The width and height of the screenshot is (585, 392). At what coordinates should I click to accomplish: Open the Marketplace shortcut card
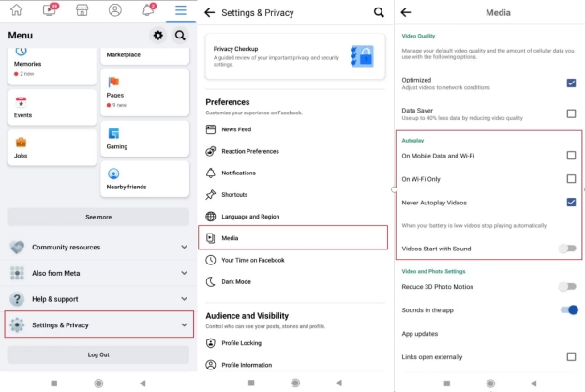[144, 56]
